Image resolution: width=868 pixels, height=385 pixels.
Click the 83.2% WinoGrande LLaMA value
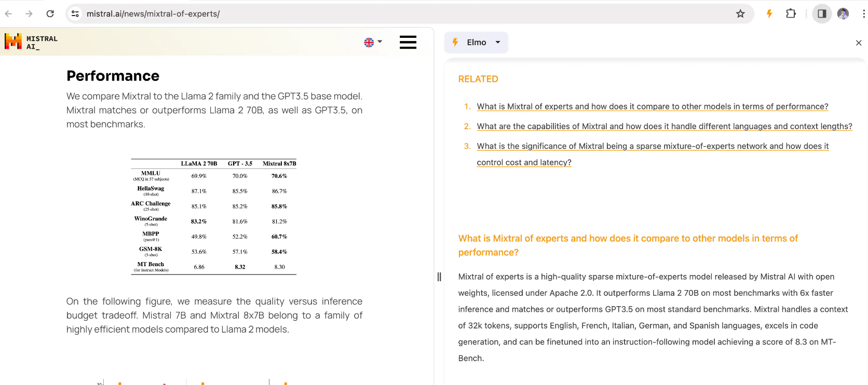point(199,222)
